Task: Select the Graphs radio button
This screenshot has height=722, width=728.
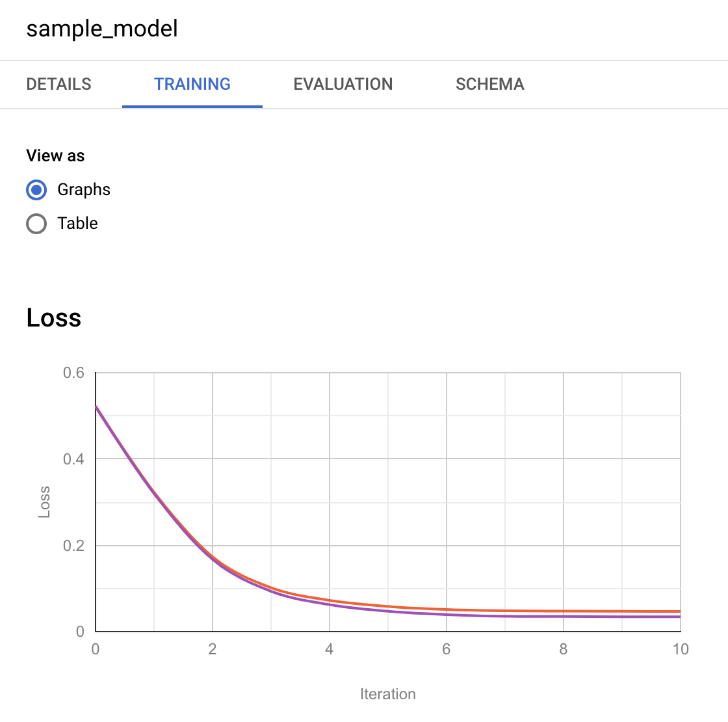Action: pyautogui.click(x=36, y=190)
